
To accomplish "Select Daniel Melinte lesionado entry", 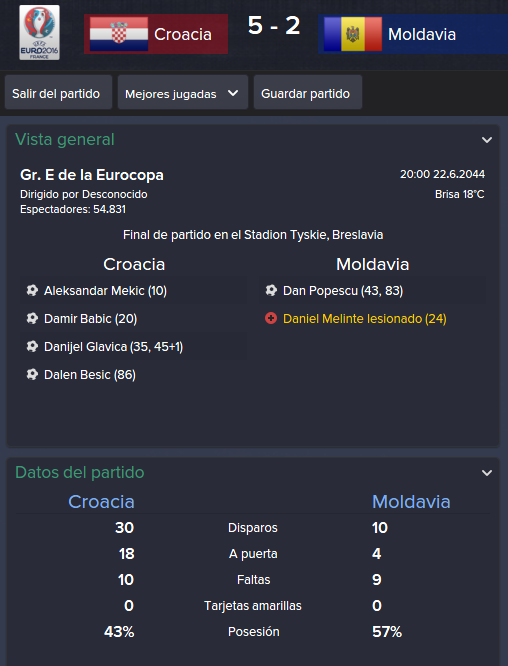I will tap(364, 319).
